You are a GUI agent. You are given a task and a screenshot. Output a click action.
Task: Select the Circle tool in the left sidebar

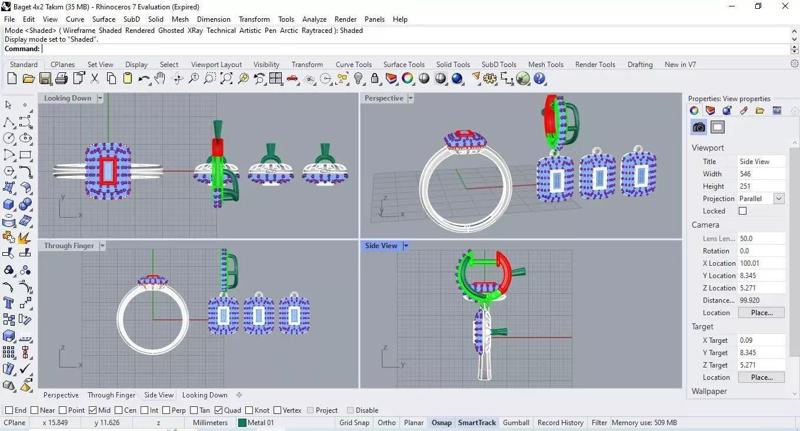point(9,138)
